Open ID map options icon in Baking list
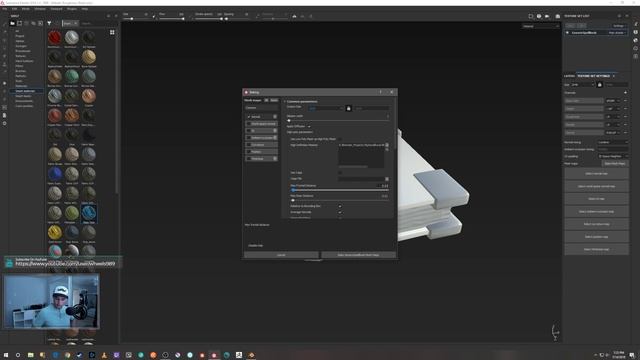 tap(275, 131)
